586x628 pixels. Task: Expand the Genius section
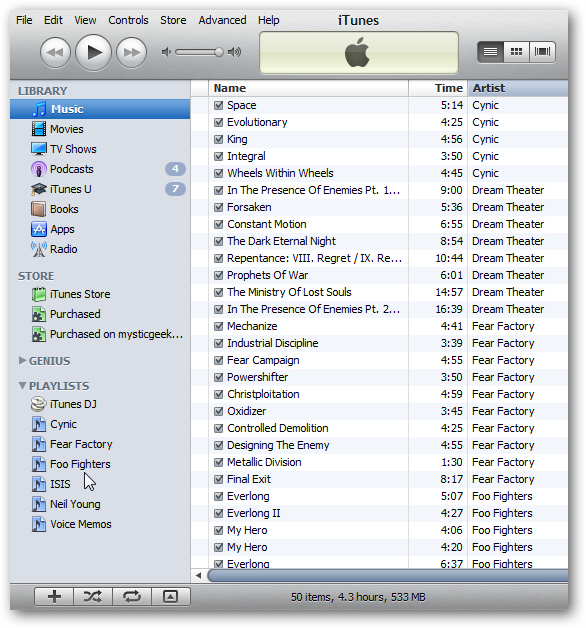(x=22, y=360)
